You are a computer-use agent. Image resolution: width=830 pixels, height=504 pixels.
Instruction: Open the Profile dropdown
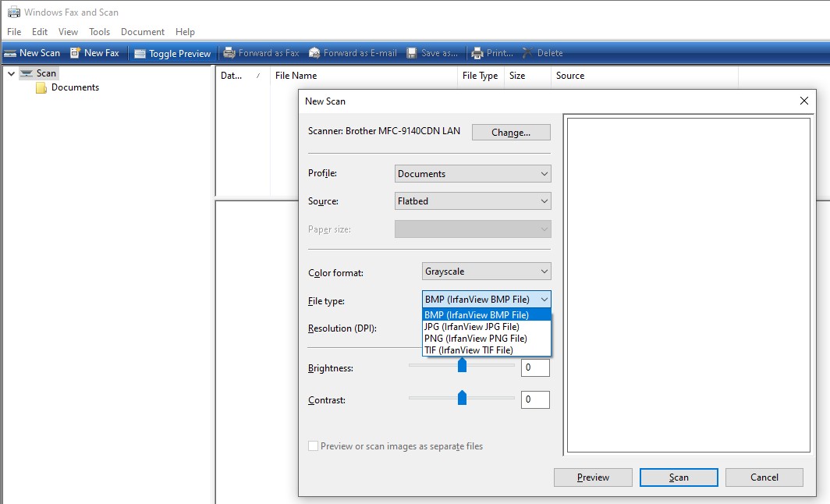tap(473, 174)
